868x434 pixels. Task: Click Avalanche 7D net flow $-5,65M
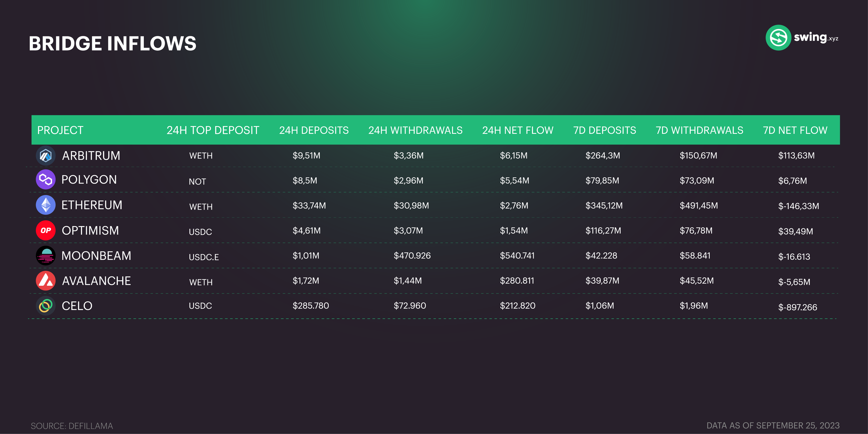tap(794, 282)
